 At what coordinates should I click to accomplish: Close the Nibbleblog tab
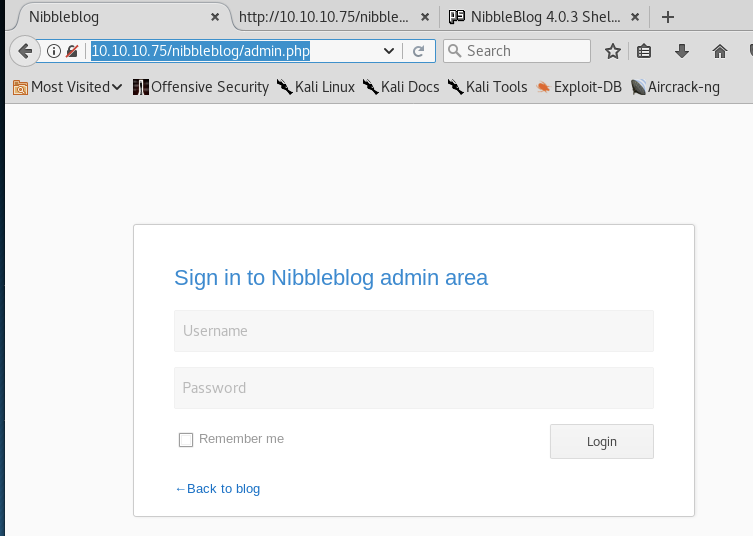tap(214, 17)
